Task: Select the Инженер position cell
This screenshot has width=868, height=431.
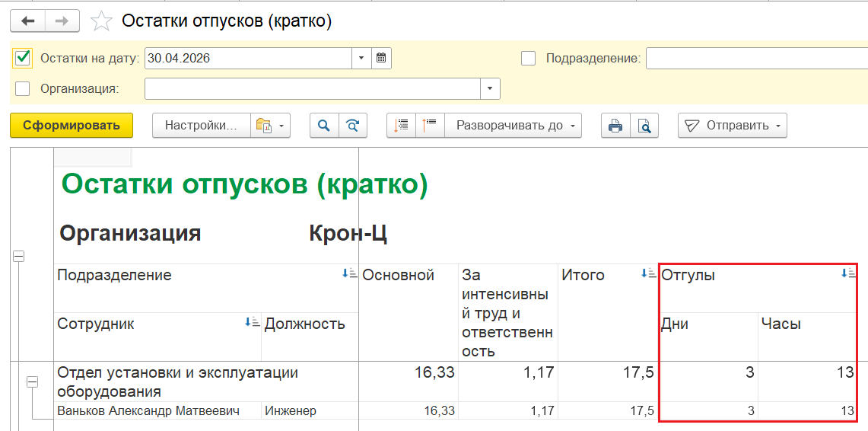Action: point(310,411)
